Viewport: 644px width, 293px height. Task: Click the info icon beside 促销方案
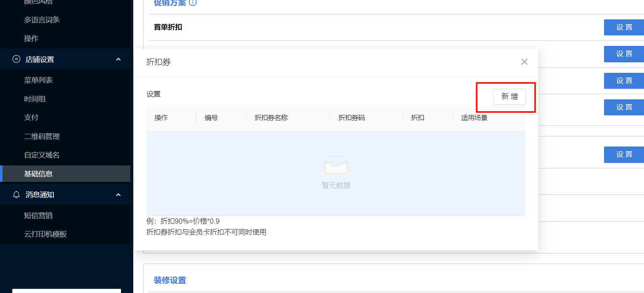[193, 2]
